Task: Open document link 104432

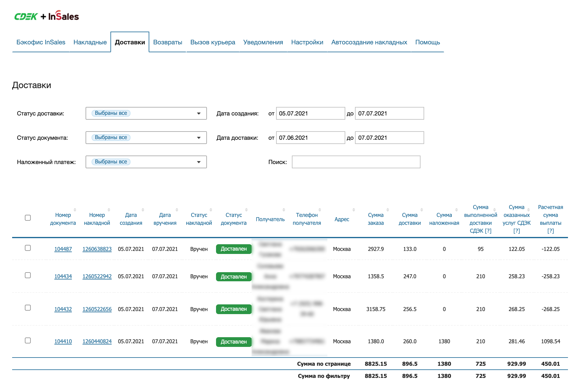Action: click(63, 309)
